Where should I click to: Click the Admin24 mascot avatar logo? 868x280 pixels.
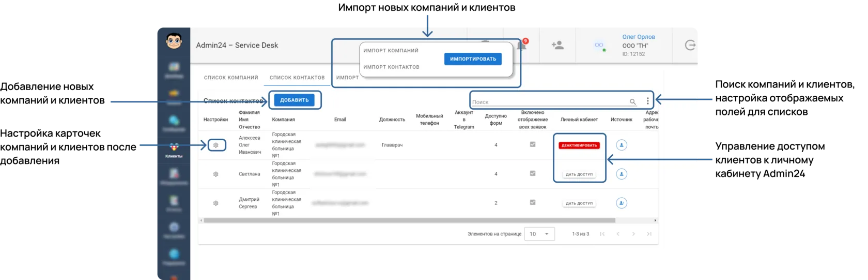[174, 41]
